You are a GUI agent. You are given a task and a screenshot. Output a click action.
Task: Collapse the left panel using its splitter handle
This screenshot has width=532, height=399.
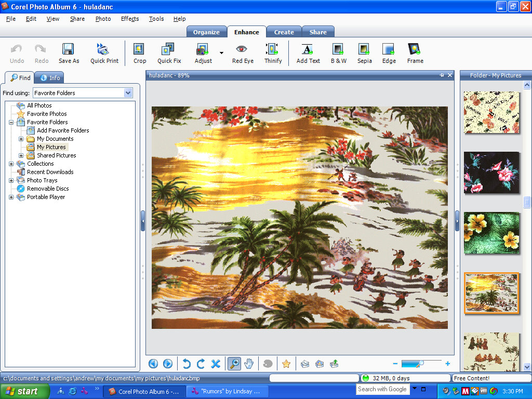coord(143,221)
